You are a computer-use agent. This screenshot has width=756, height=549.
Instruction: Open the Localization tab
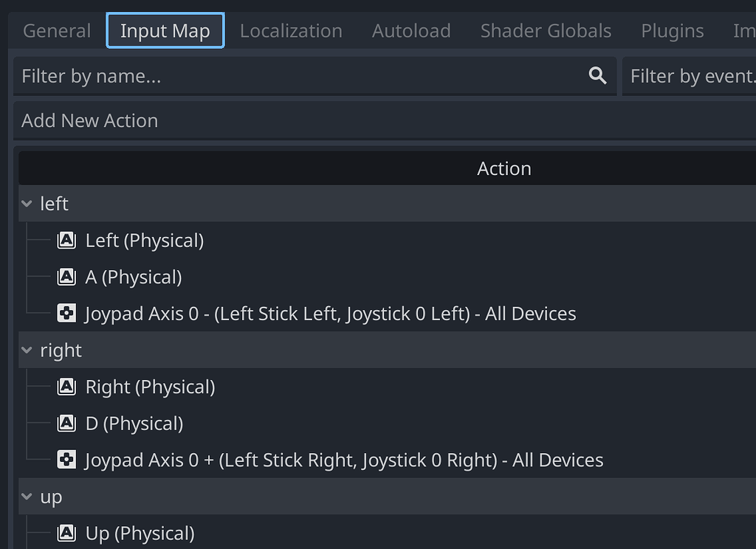pyautogui.click(x=291, y=31)
